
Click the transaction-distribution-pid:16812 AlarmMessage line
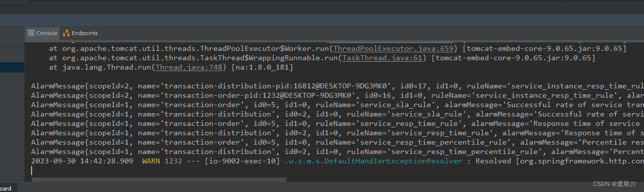point(337,86)
